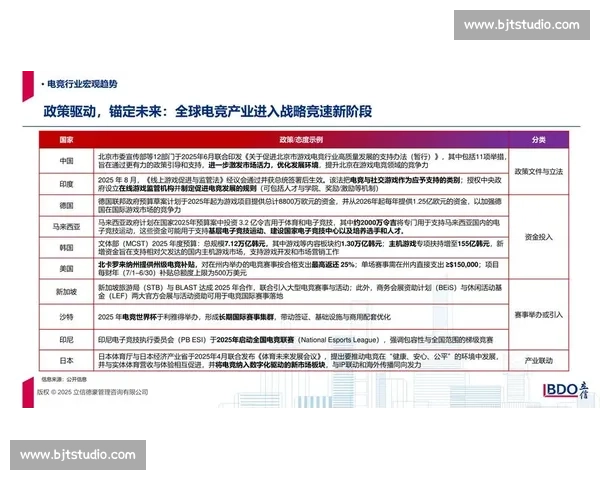Click the 产业联动 category cell
The height and width of the screenshot is (480, 600).
(x=538, y=361)
